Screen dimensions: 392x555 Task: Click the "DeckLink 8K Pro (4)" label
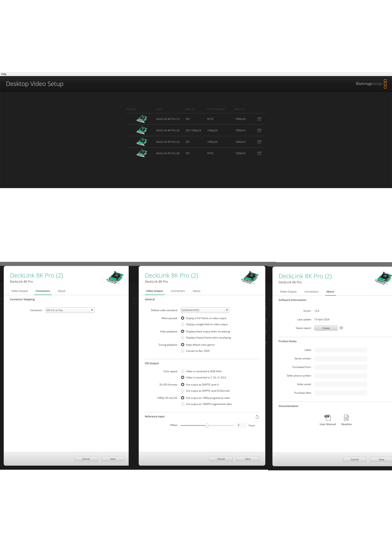(168, 153)
